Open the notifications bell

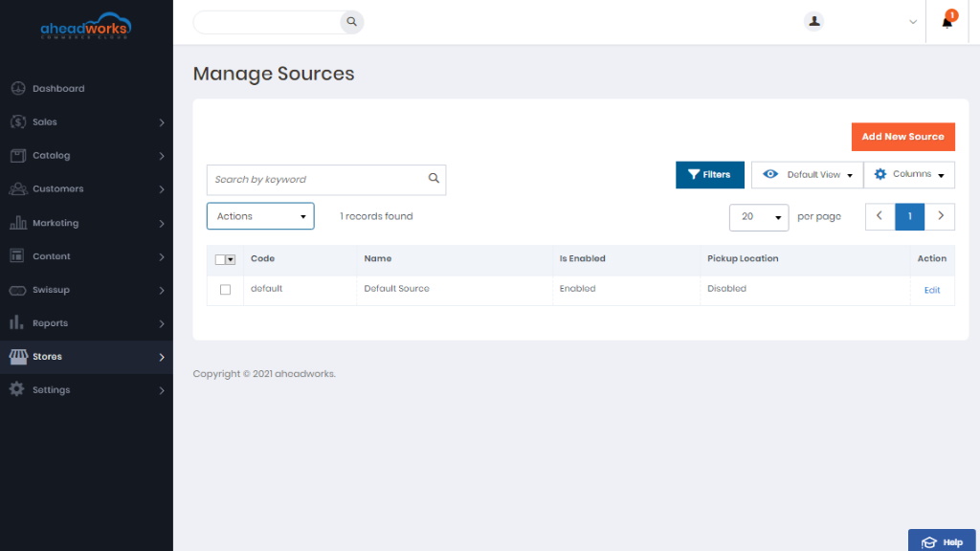point(947,21)
